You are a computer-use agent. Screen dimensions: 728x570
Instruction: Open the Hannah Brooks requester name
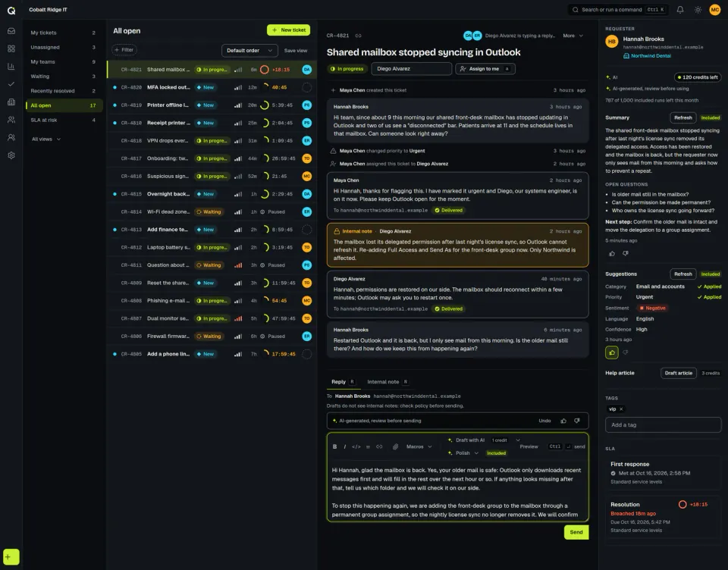click(643, 39)
